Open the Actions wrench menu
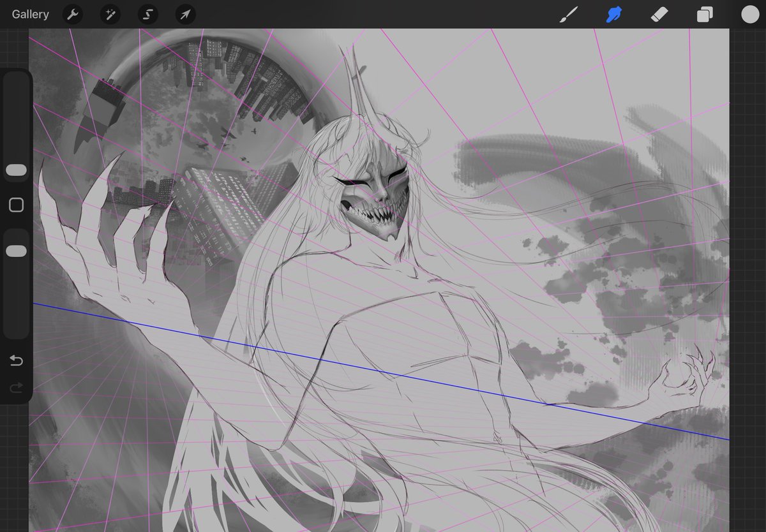The width and height of the screenshot is (766, 532). [73, 14]
